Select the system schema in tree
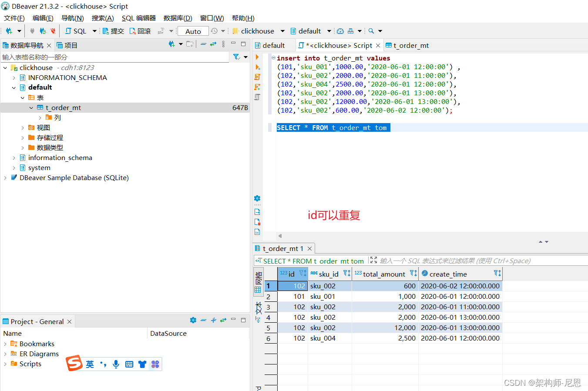This screenshot has width=588, height=391. 39,168
